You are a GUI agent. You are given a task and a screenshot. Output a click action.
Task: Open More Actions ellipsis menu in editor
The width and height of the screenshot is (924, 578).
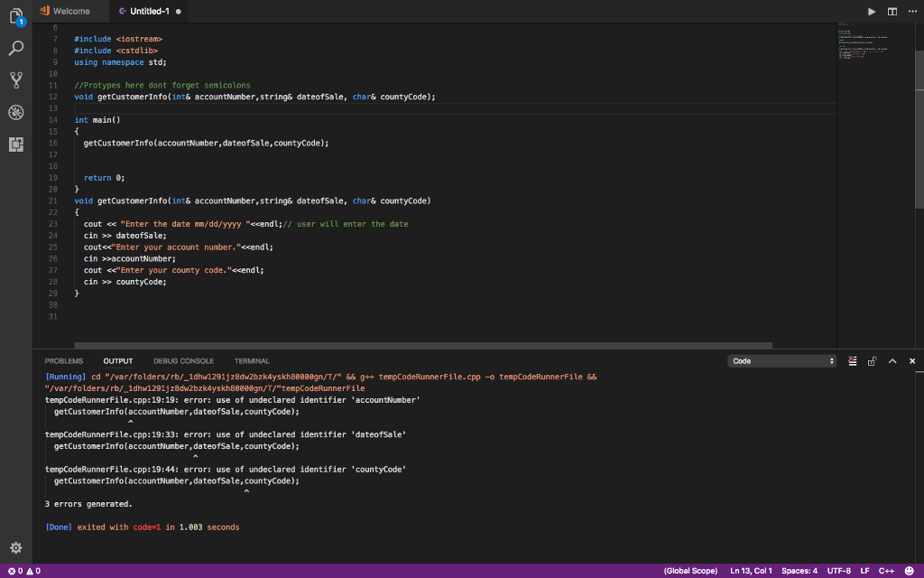pos(911,11)
